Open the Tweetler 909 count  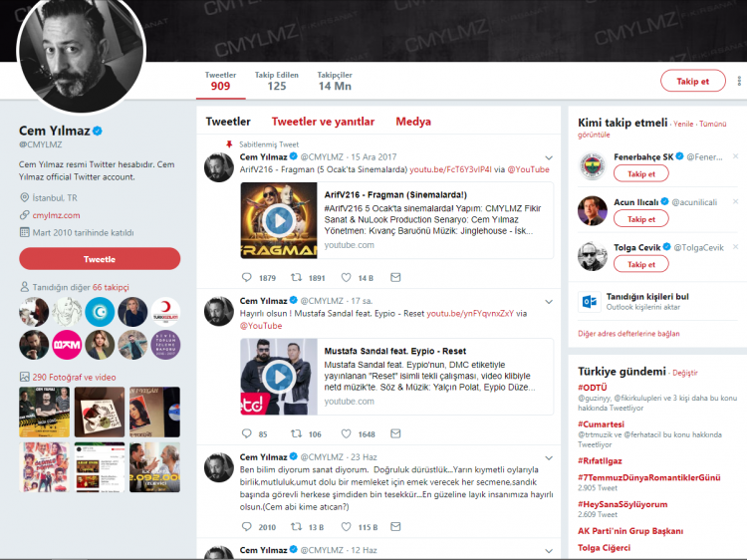coord(220,82)
